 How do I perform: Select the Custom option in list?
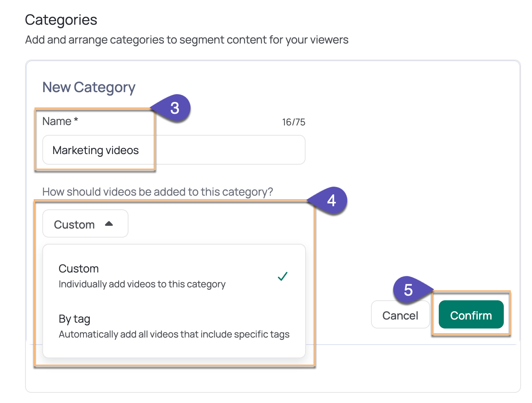pyautogui.click(x=174, y=276)
